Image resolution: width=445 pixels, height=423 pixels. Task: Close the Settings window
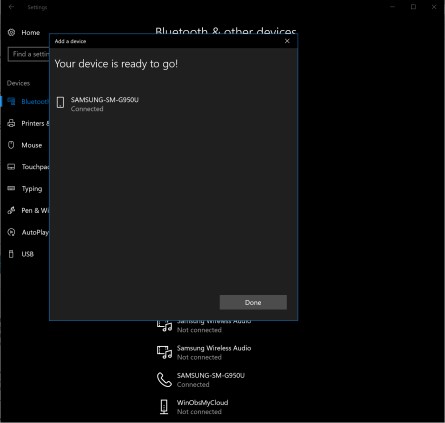point(434,7)
